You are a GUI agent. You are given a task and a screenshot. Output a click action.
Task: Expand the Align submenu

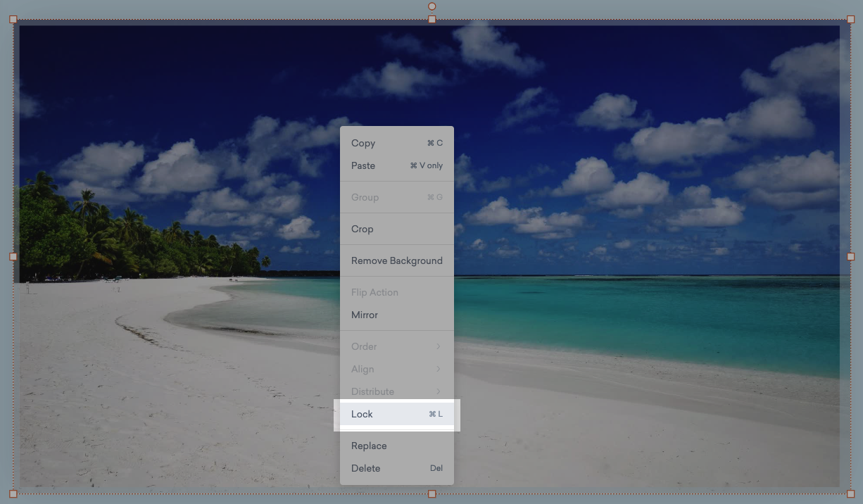click(396, 369)
